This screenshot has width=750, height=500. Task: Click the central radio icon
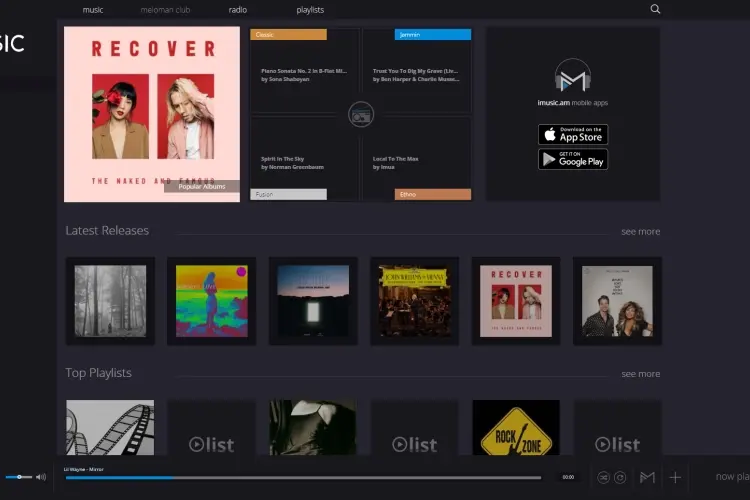point(361,115)
